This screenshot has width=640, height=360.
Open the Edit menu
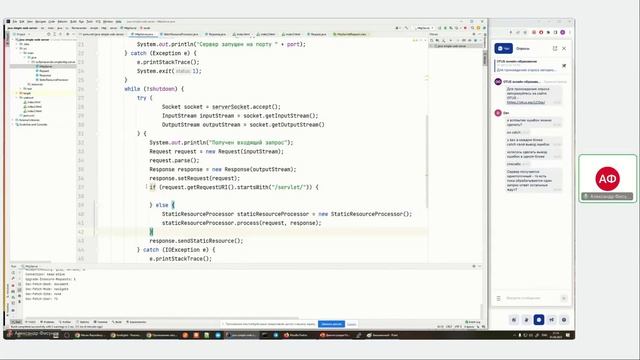(22, 22)
